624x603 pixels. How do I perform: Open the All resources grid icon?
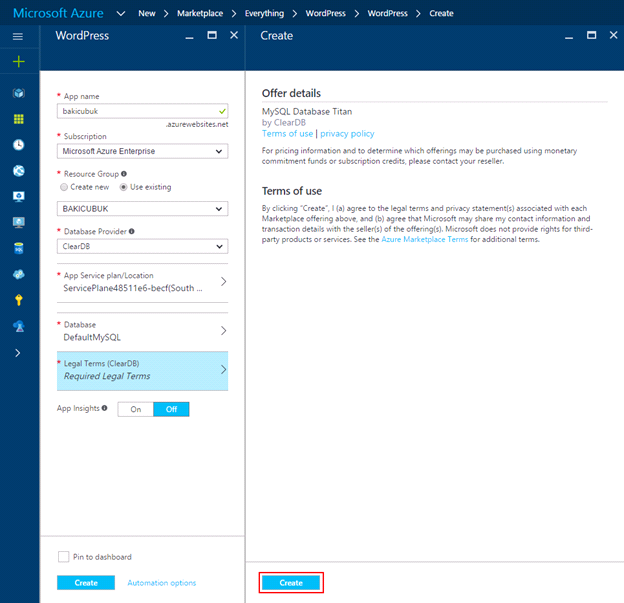[19, 119]
